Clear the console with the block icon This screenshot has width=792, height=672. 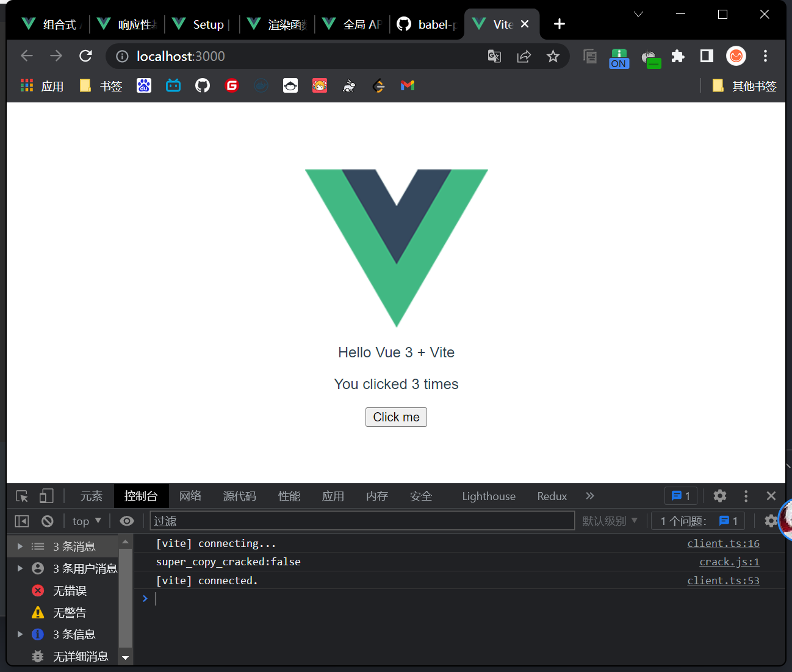[x=47, y=521]
